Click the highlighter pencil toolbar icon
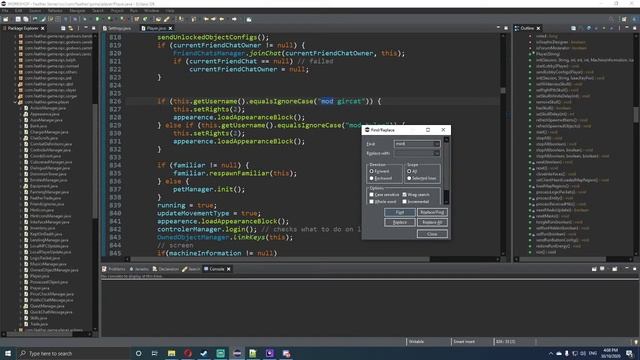The width and height of the screenshot is (640, 360). tap(43, 19)
